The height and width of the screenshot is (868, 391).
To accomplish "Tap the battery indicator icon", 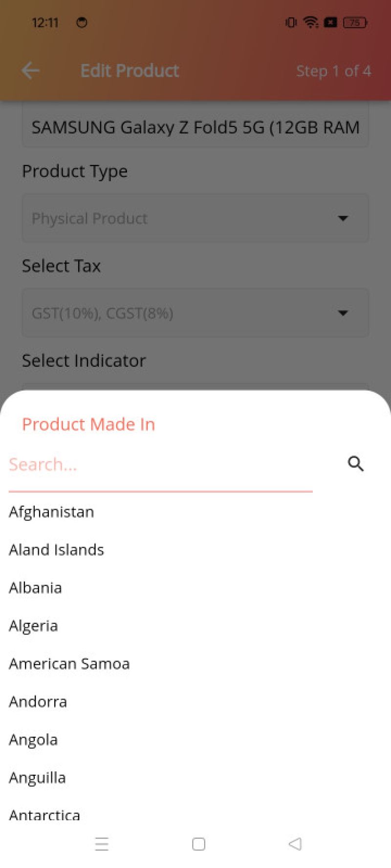I will 355,22.
